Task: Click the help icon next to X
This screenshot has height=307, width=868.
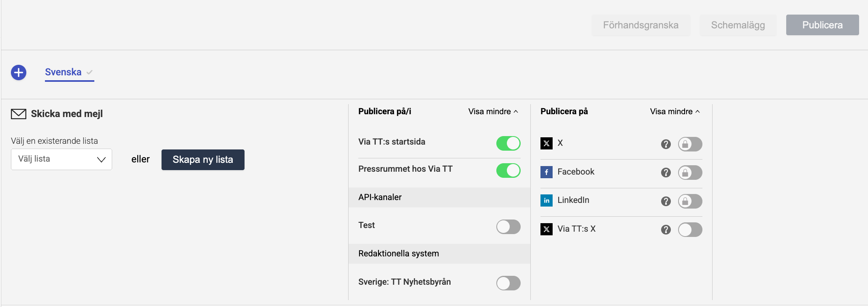Action: (666, 144)
